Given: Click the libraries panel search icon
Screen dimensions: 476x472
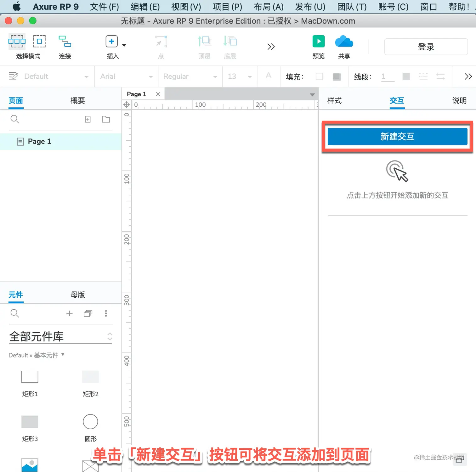Looking at the screenshot, I should pyautogui.click(x=15, y=313).
